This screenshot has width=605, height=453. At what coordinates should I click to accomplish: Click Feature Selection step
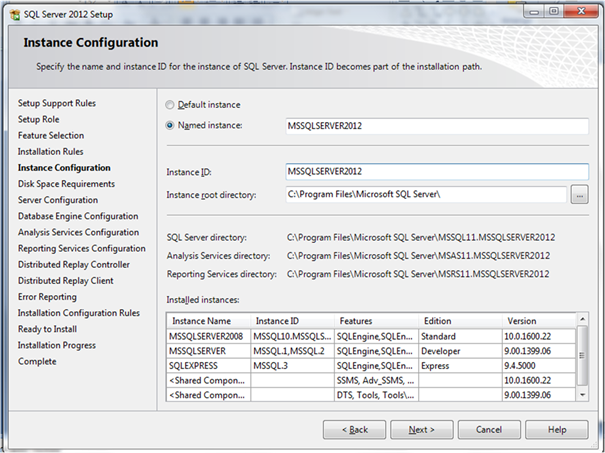click(51, 135)
